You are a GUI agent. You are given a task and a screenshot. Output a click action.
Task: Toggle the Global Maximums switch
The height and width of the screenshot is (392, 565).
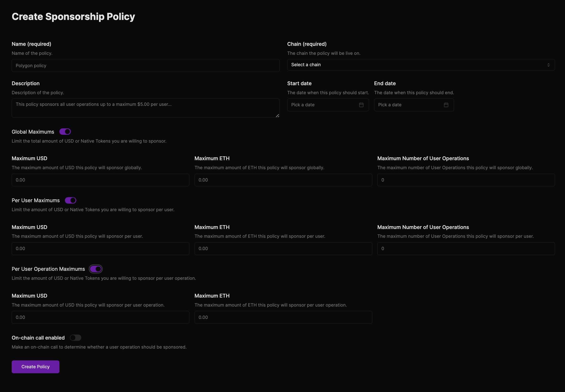point(65,132)
